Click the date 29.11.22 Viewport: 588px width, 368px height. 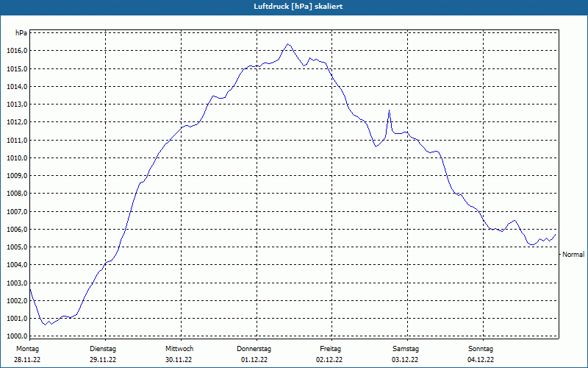pos(103,360)
